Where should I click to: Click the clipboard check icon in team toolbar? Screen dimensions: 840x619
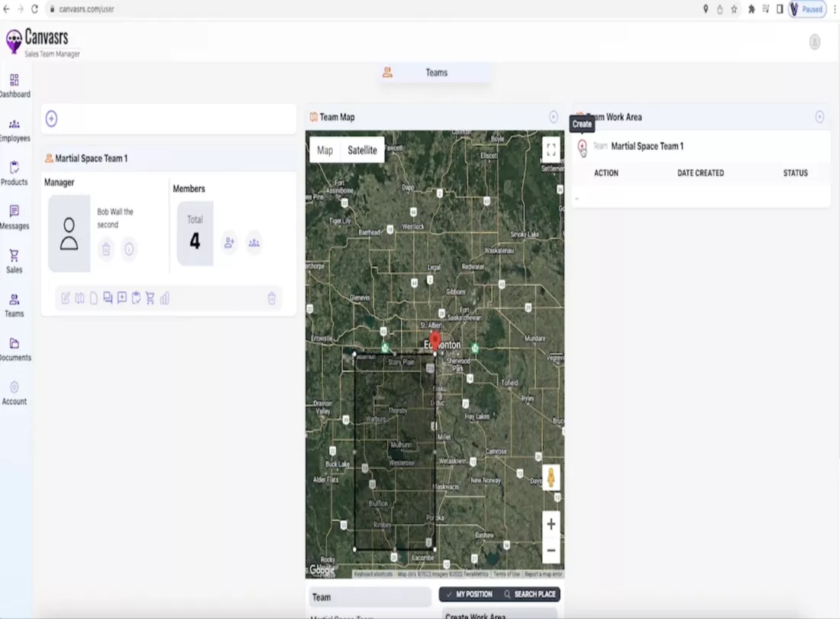click(136, 298)
